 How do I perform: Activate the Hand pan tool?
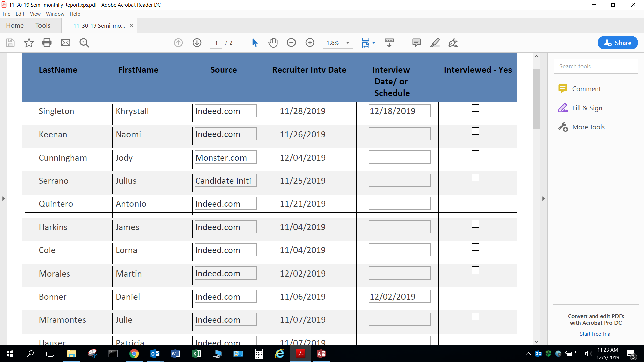[273, 43]
